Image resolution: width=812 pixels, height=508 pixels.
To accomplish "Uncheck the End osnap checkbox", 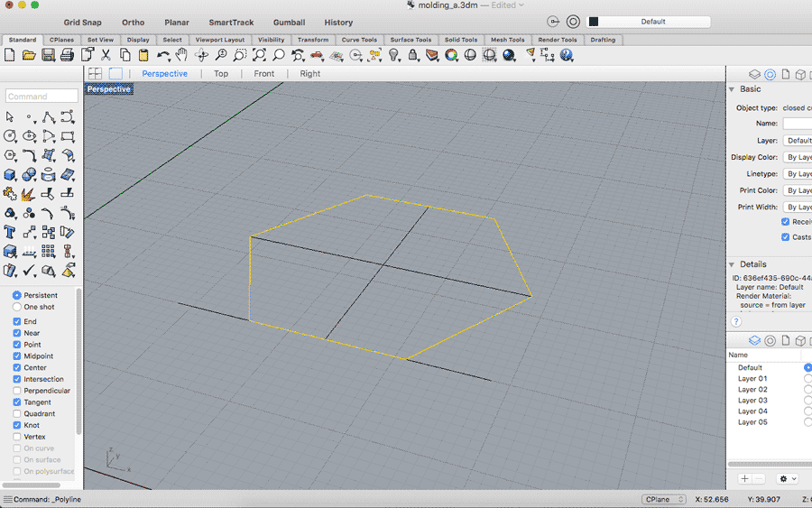I will [x=17, y=321].
